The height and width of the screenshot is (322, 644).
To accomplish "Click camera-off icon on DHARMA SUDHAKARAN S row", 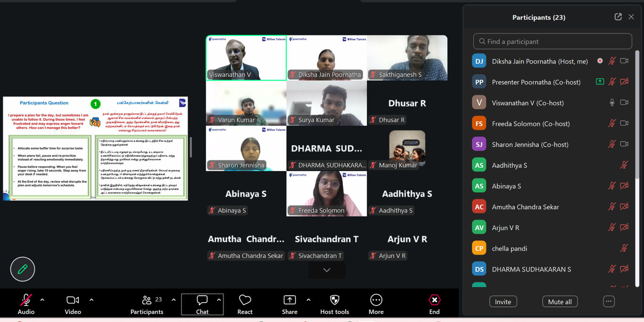I will coord(624,269).
